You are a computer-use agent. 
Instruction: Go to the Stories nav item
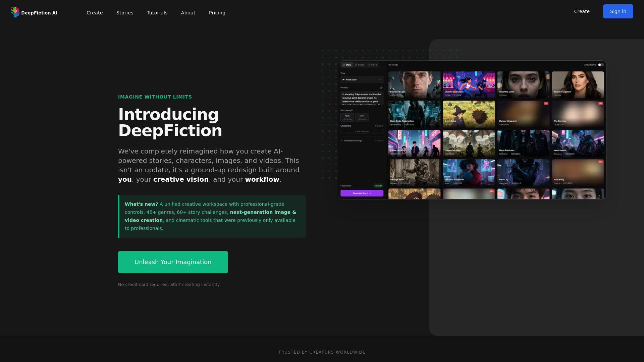click(x=125, y=13)
